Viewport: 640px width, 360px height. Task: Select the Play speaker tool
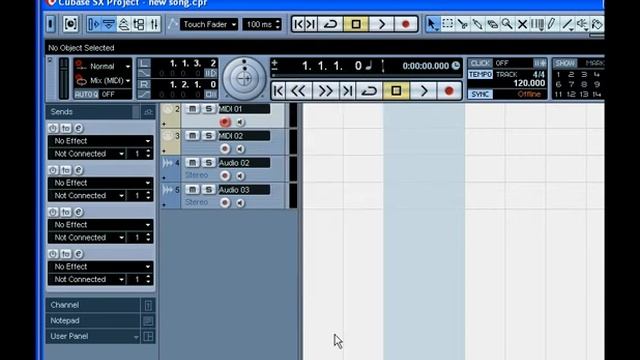[582, 24]
